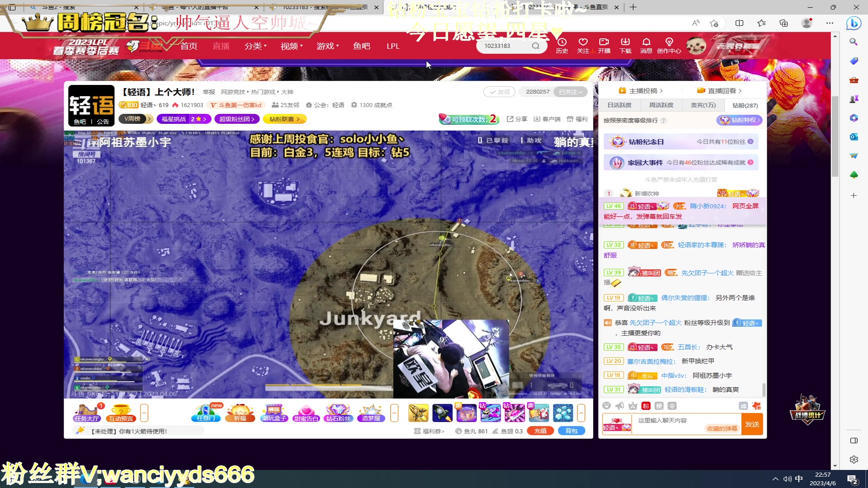Open 鱼吧 in navigation bar
The height and width of the screenshot is (488, 868).
(x=361, y=46)
